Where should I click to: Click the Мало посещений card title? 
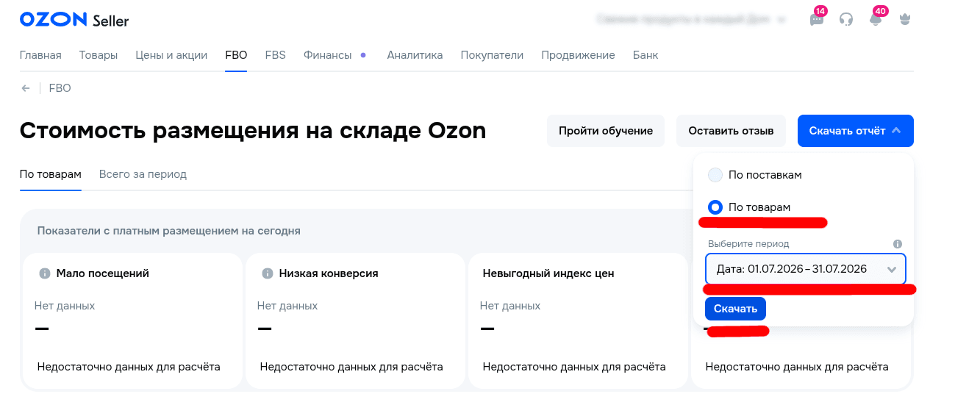[x=103, y=273]
